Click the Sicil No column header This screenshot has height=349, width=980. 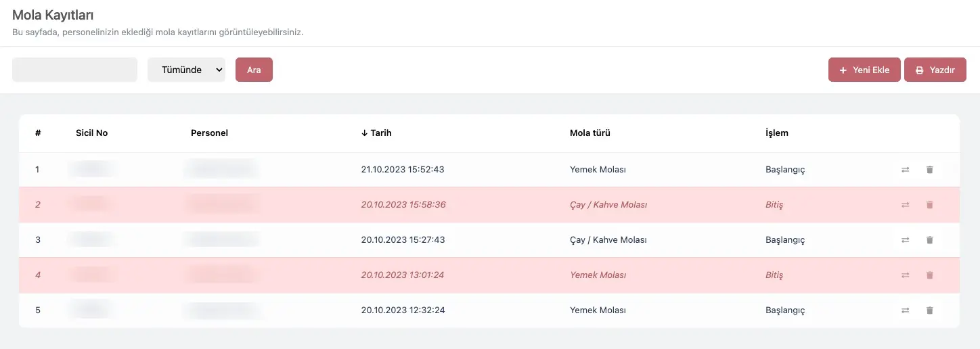pos(91,133)
